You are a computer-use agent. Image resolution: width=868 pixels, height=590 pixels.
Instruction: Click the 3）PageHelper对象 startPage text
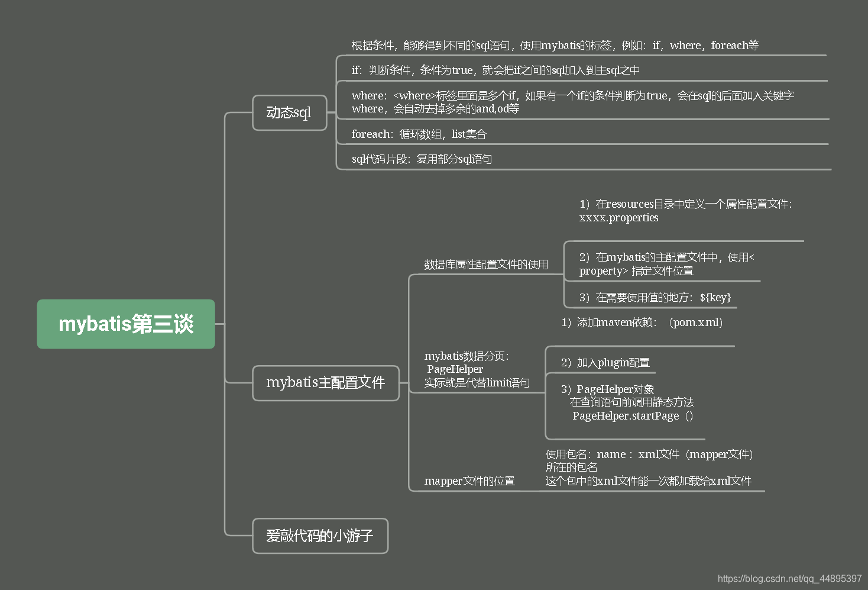pos(627,402)
